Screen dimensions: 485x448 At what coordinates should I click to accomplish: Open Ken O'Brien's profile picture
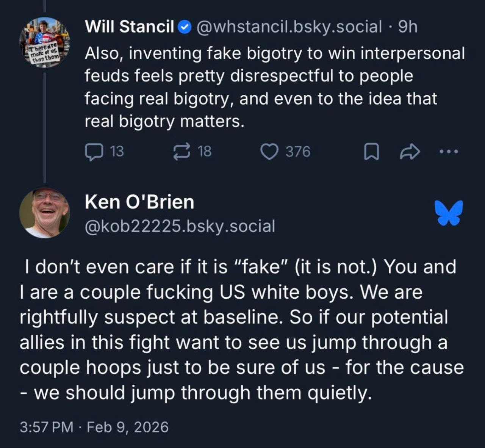click(x=44, y=212)
